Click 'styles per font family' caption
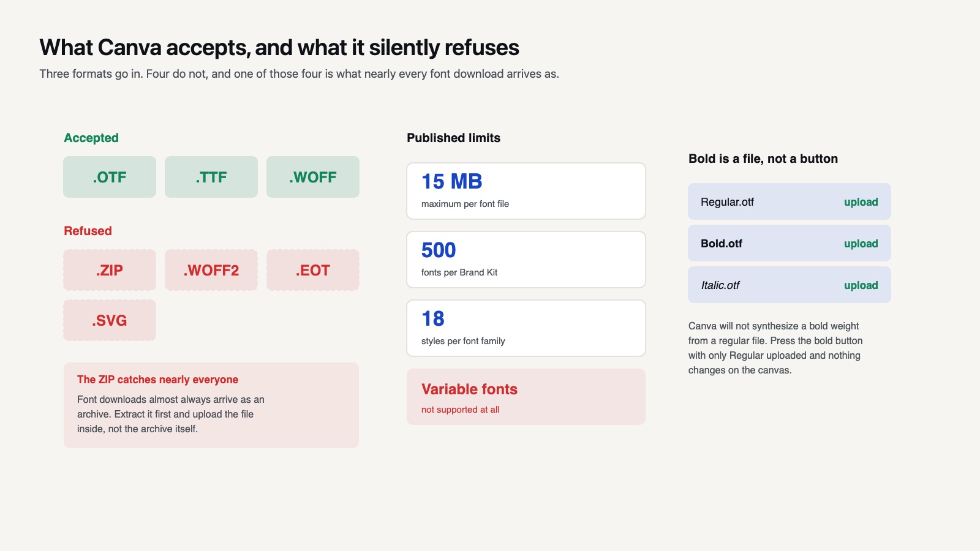Viewport: 980px width, 551px height. (463, 341)
